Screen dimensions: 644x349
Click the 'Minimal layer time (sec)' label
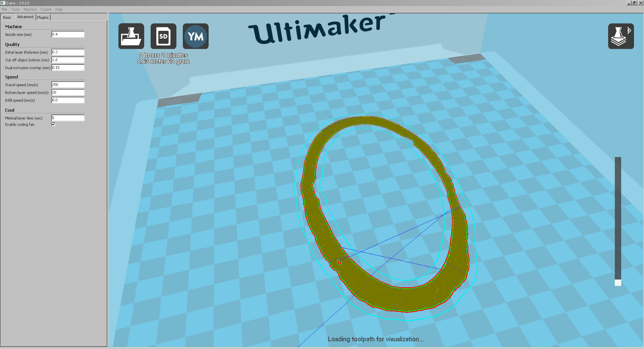23,118
